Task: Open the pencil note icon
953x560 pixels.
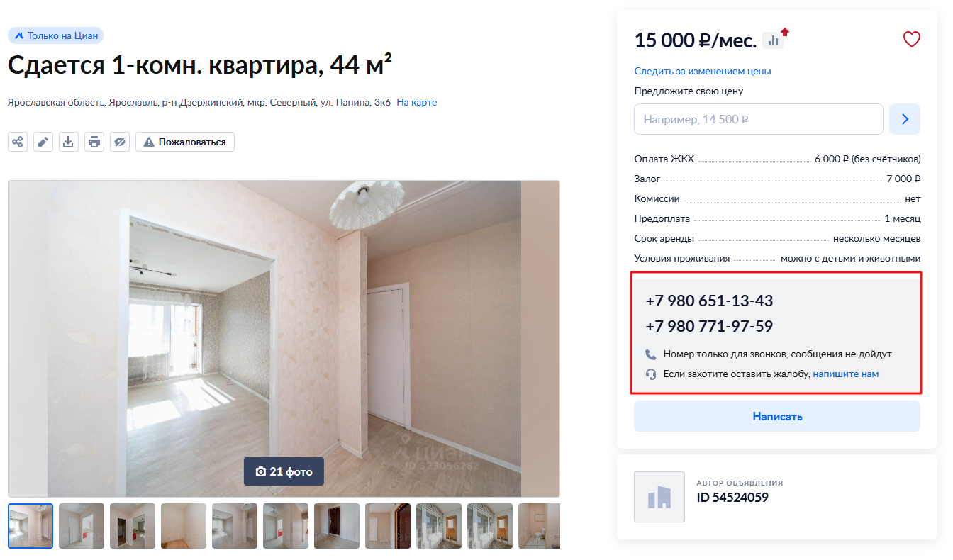Action: tap(43, 142)
